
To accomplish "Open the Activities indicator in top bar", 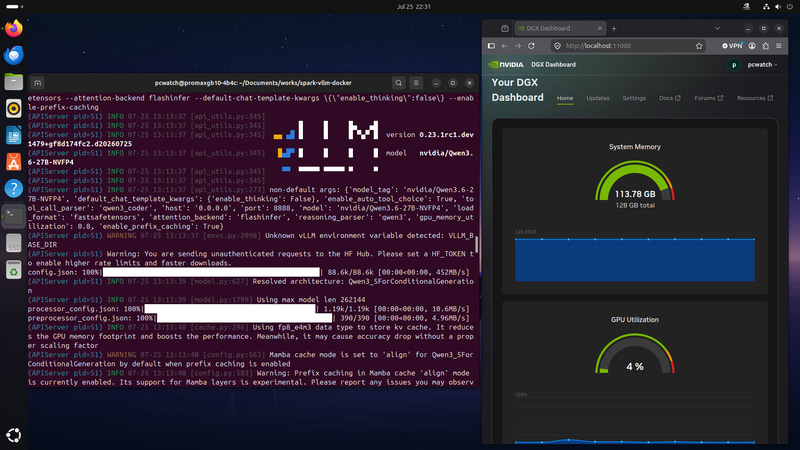I will (14, 7).
